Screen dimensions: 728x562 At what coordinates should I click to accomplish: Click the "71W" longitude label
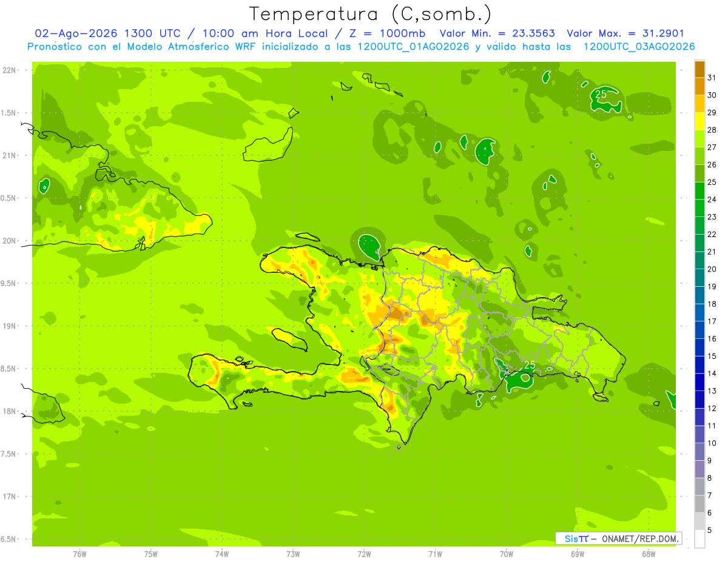(x=436, y=554)
